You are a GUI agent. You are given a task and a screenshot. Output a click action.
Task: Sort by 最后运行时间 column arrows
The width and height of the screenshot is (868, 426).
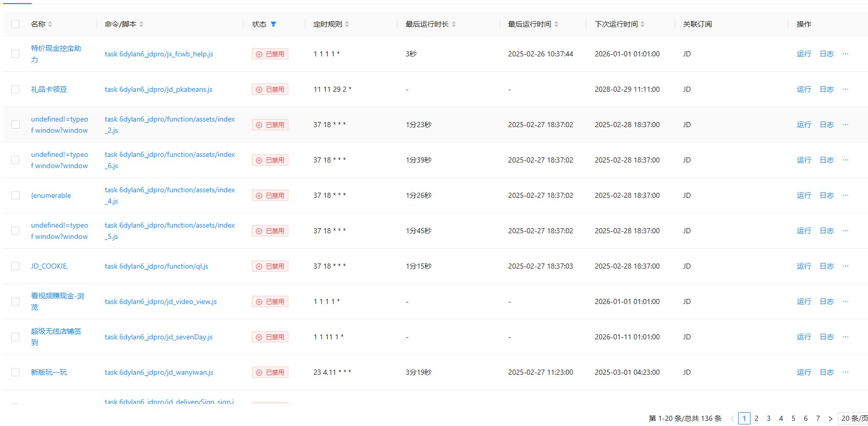click(x=557, y=24)
